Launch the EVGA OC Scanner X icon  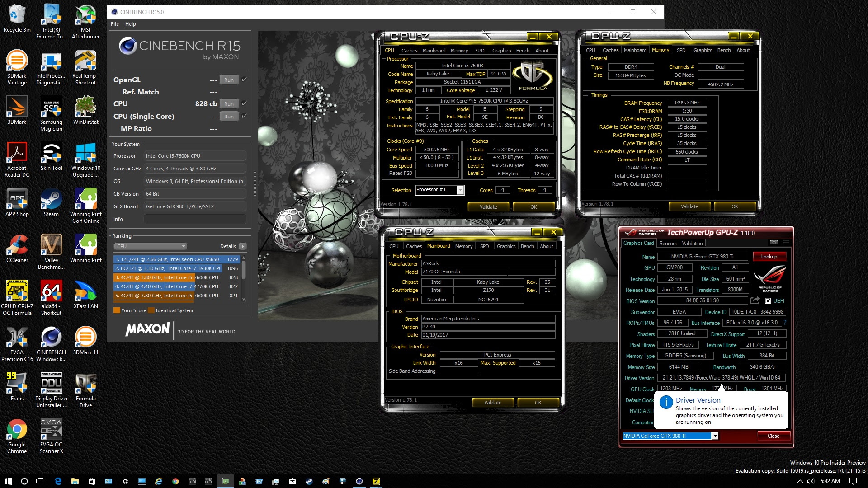click(x=51, y=436)
